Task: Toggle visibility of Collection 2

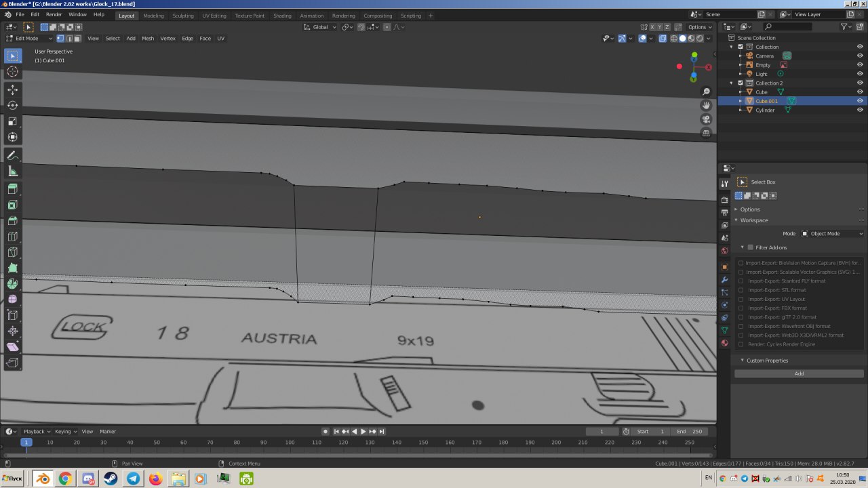Action: pyautogui.click(x=860, y=83)
